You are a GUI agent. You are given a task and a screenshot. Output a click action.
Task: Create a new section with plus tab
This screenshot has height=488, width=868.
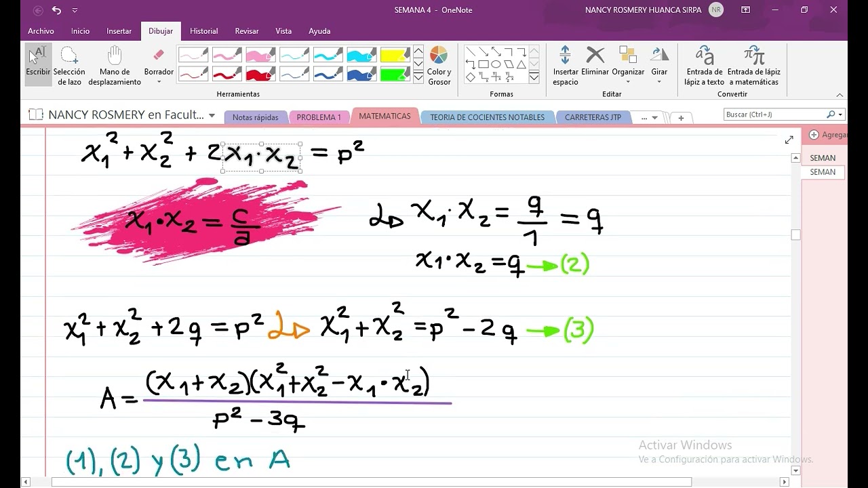click(681, 118)
